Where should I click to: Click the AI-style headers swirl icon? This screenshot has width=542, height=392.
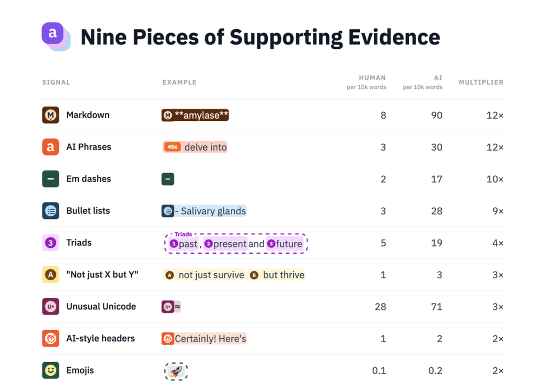pos(50,338)
